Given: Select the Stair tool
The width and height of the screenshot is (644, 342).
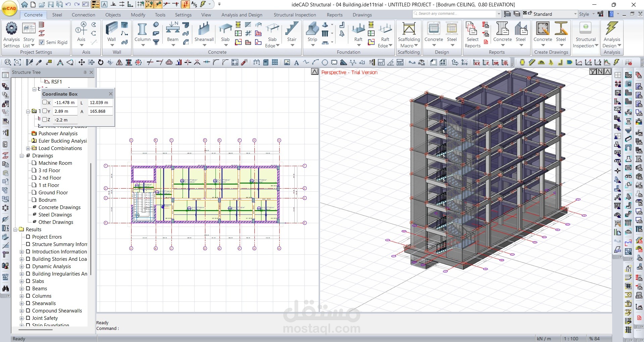Looking at the screenshot, I should tap(291, 32).
